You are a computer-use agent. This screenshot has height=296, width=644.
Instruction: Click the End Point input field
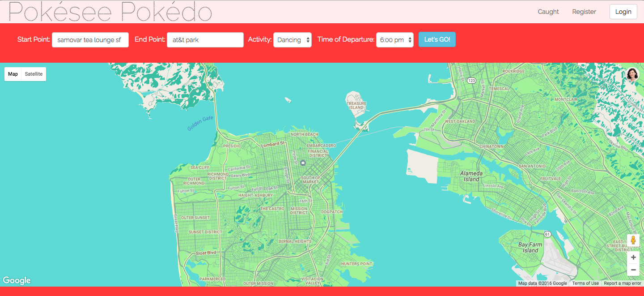tap(205, 40)
